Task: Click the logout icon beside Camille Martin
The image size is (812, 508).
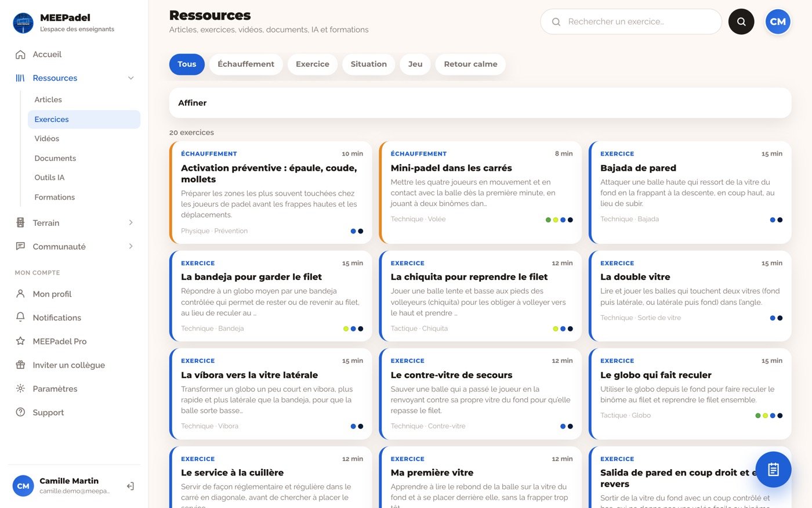Action: (130, 486)
